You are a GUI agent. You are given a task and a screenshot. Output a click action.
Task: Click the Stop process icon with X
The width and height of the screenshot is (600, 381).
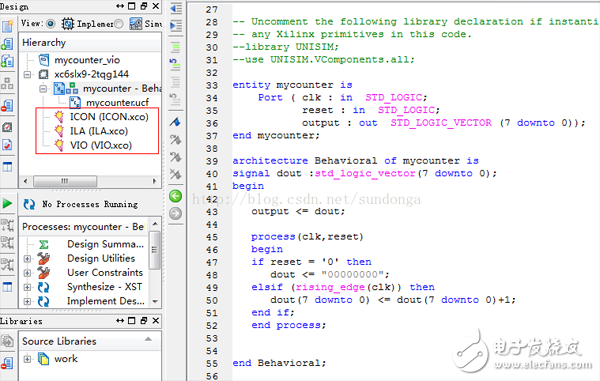tap(7, 243)
